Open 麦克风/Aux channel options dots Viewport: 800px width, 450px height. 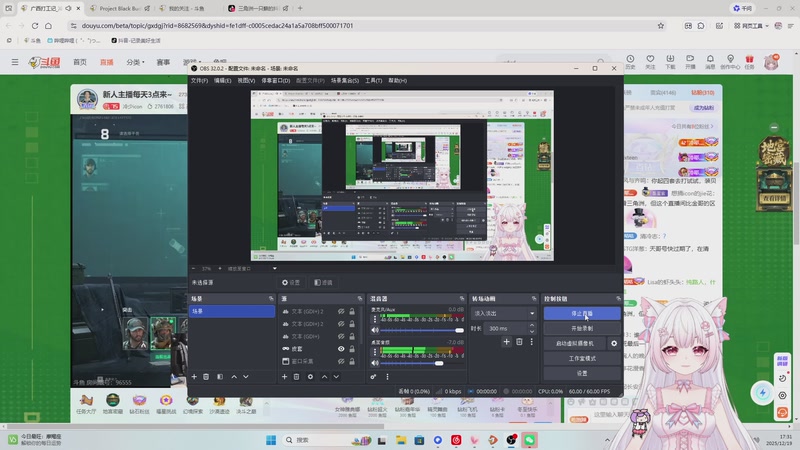(x=375, y=319)
